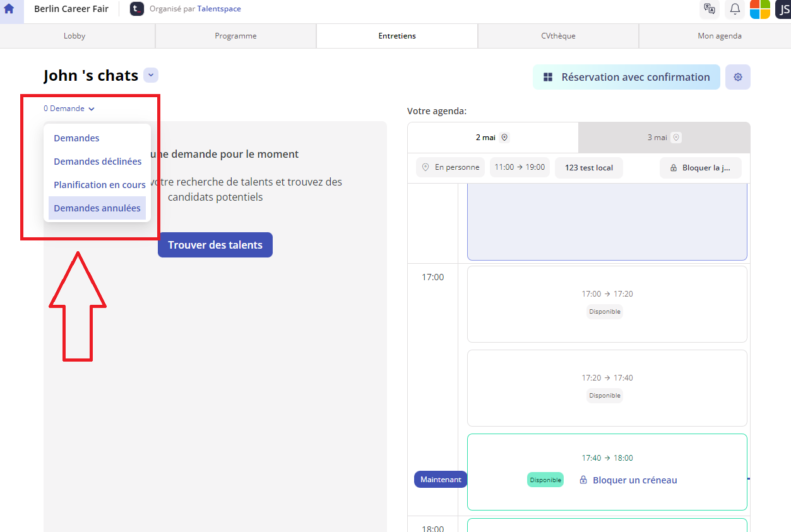Click the colorful four-square company logo

[759, 9]
